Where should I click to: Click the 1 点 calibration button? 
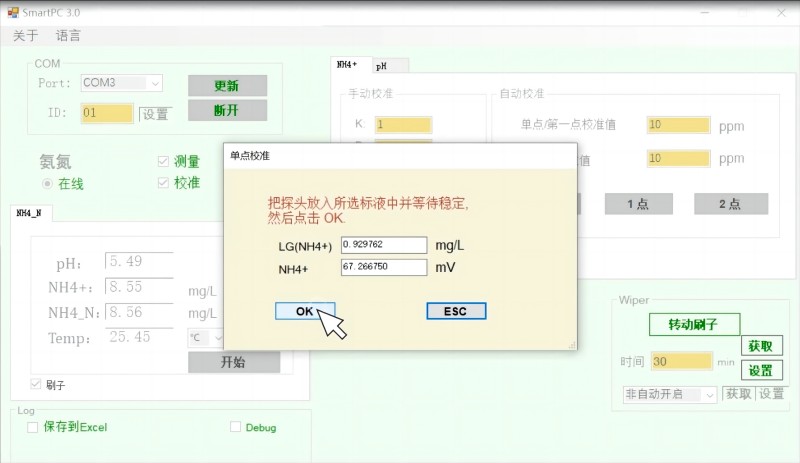click(x=638, y=204)
